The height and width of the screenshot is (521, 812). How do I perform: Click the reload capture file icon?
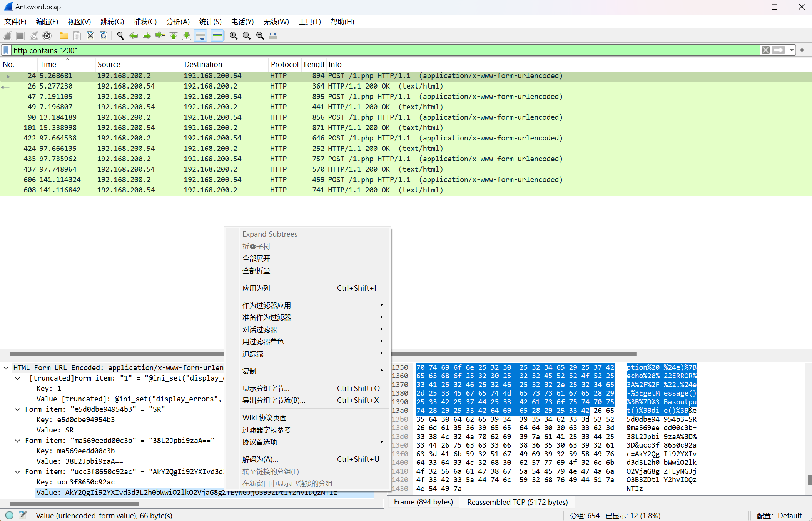[104, 36]
